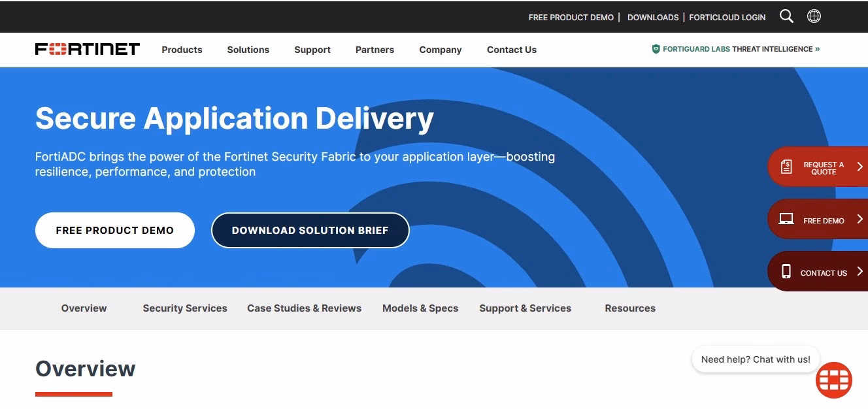Click the Free Product Demo white button
868x409 pixels.
115,230
